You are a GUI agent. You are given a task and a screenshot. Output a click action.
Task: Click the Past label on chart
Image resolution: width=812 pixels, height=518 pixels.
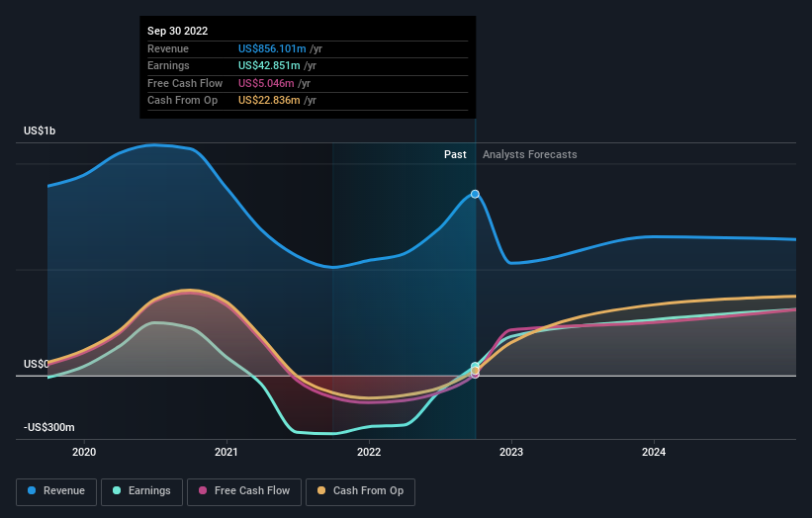[455, 154]
